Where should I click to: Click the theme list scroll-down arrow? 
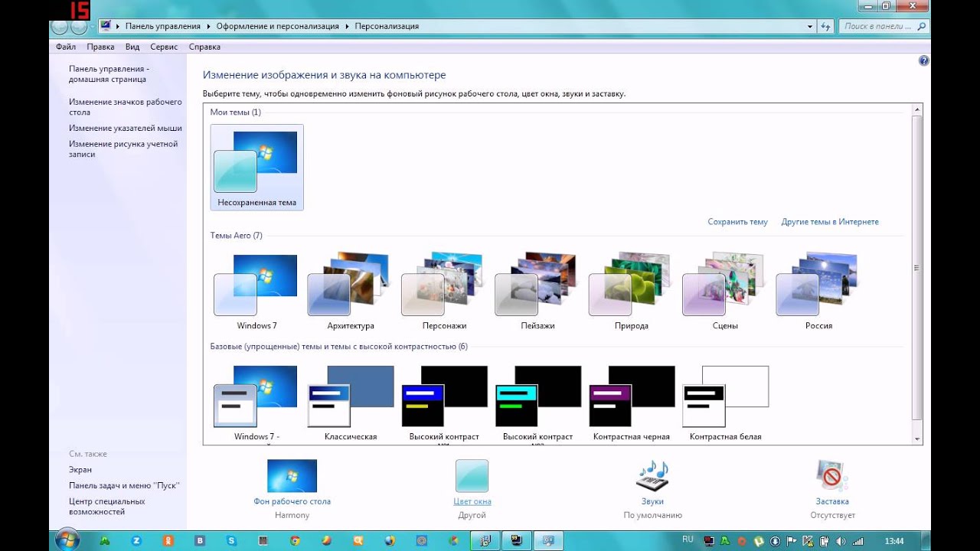pyautogui.click(x=917, y=439)
